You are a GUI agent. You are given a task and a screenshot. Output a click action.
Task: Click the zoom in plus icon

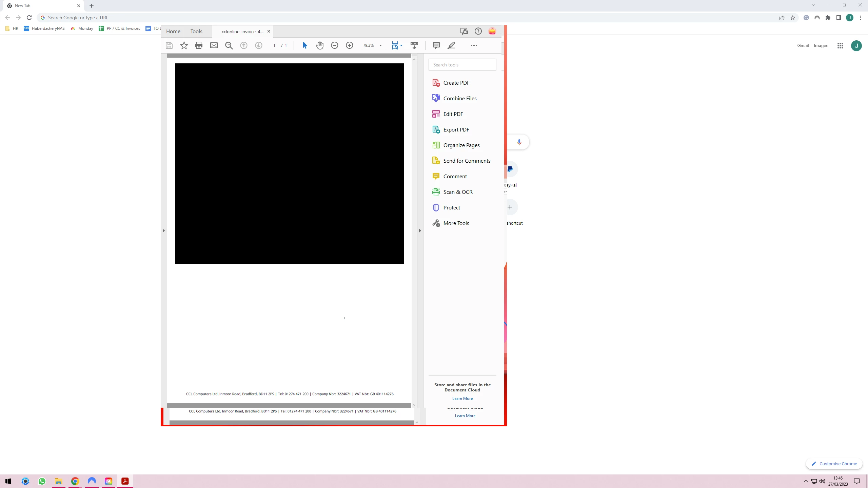coord(349,45)
